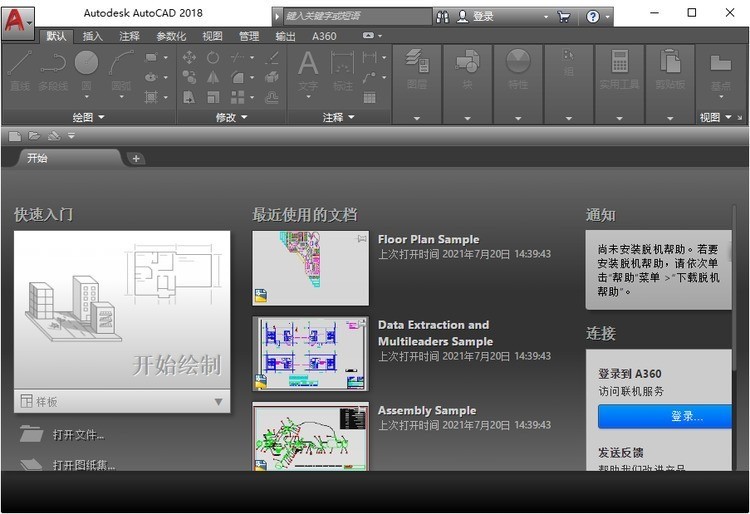The height and width of the screenshot is (514, 750).
Task: Open the sign-in (登录) dropdown arrow
Action: tap(546, 17)
